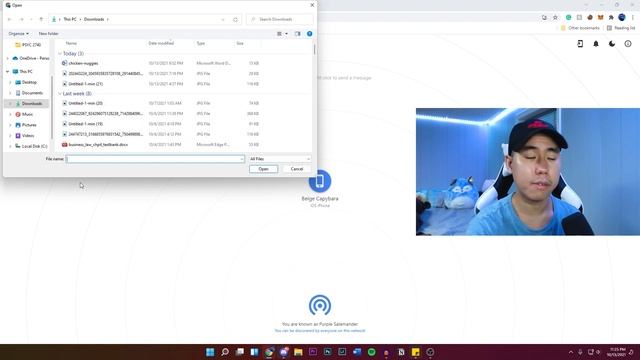Bookmark this page with the star icon
Viewport: 640px width, 360px height.
tap(555, 18)
